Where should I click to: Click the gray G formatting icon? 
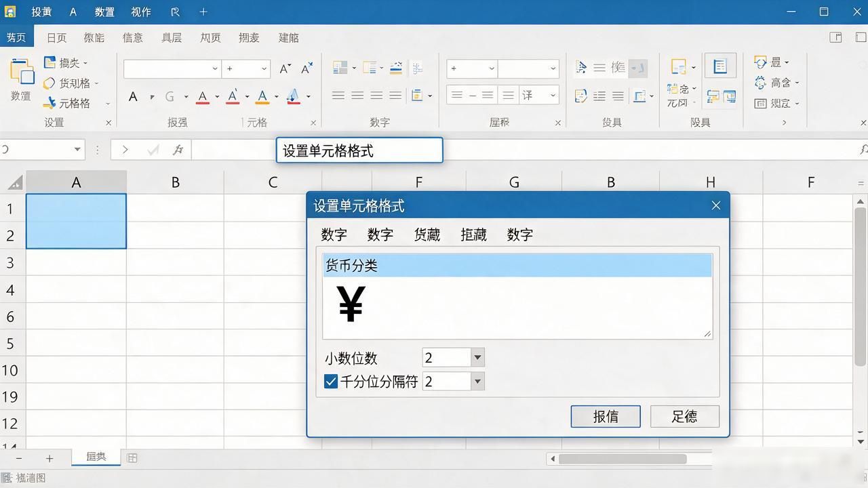[170, 96]
